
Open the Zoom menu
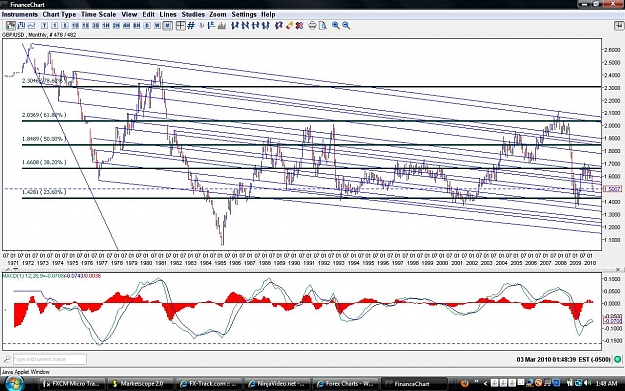[x=218, y=14]
